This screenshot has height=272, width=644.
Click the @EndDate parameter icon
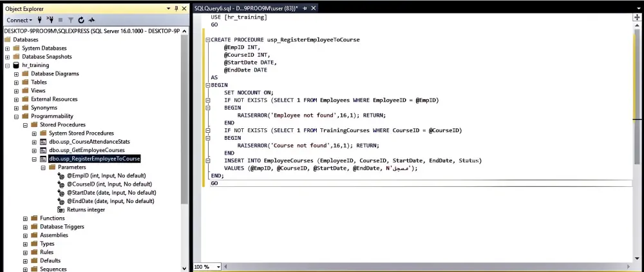61,201
